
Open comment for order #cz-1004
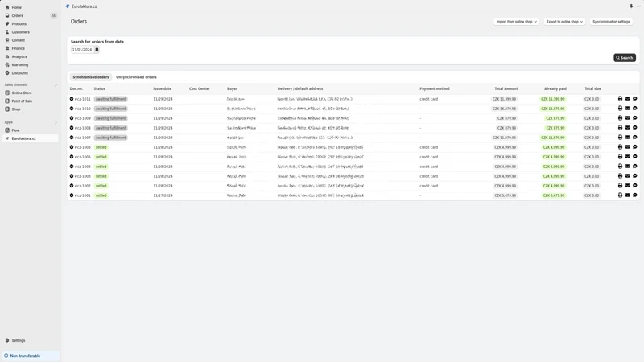click(635, 167)
